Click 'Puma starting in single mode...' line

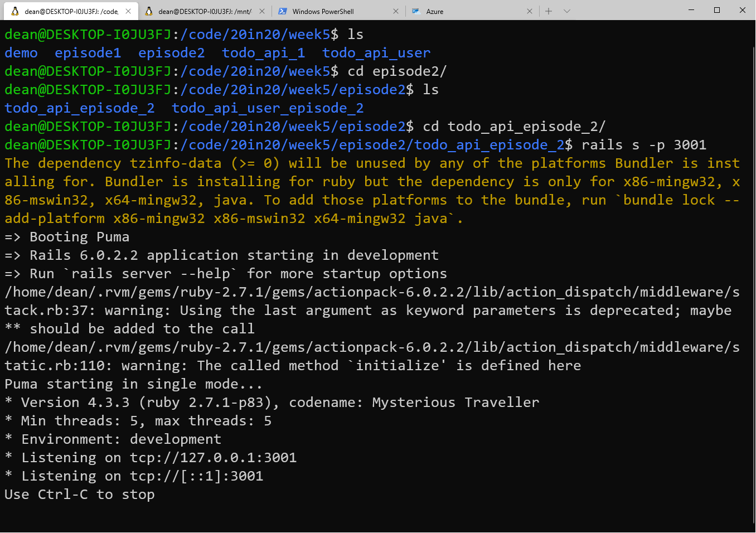click(134, 384)
